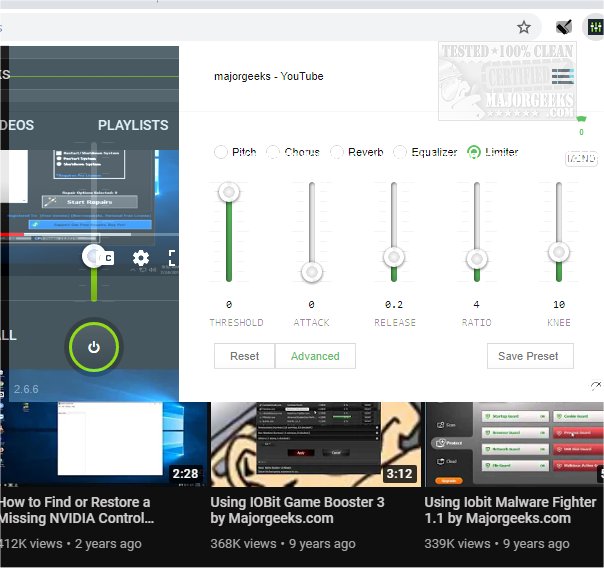This screenshot has width=604, height=568.
Task: Click the Start Repairs button in video
Action: click(89, 202)
